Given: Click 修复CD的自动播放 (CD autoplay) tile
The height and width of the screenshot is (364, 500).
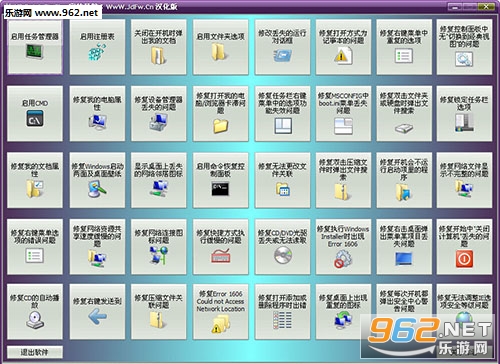Looking at the screenshot, I should pos(35,312).
